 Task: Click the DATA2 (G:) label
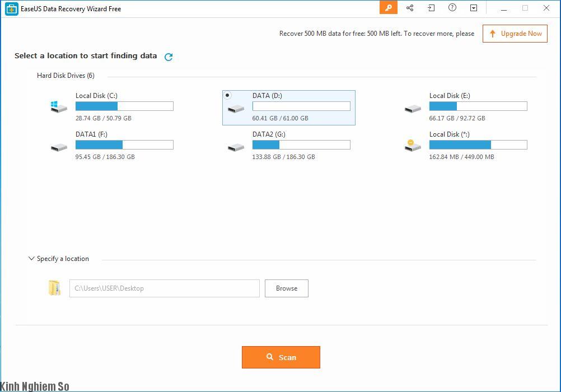coord(269,134)
